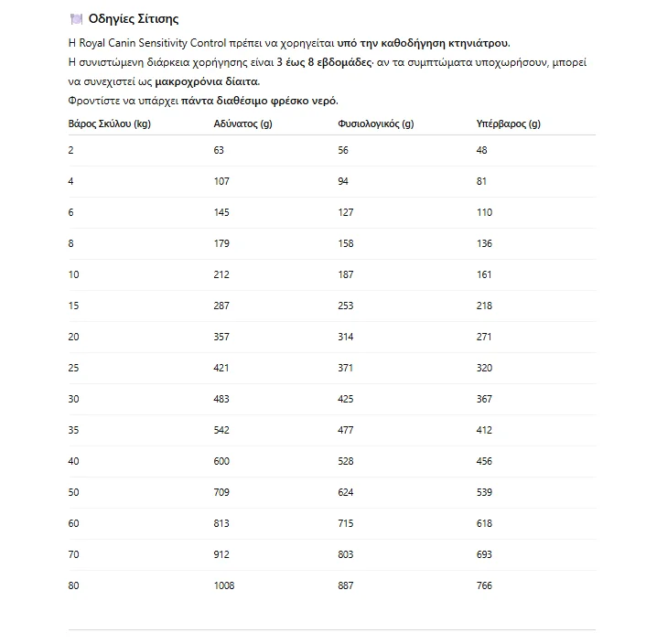Click the value 136 in Υπέρβαρος column
646x644 pixels.
coord(484,243)
